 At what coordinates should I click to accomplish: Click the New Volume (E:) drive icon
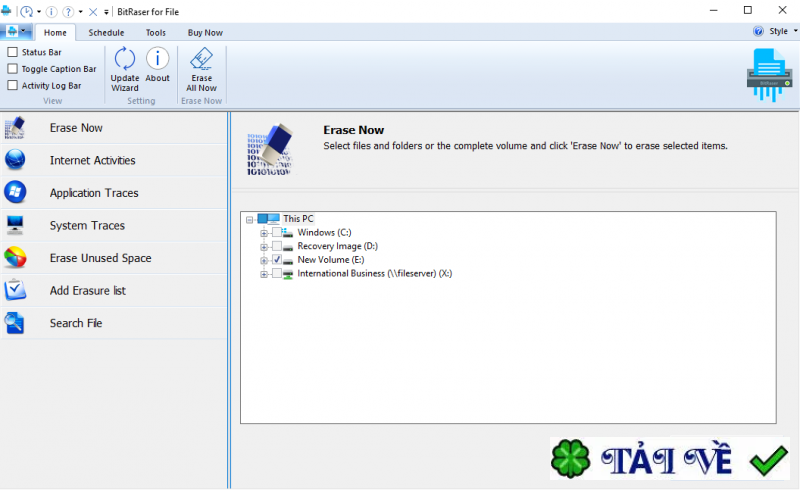[x=287, y=260]
